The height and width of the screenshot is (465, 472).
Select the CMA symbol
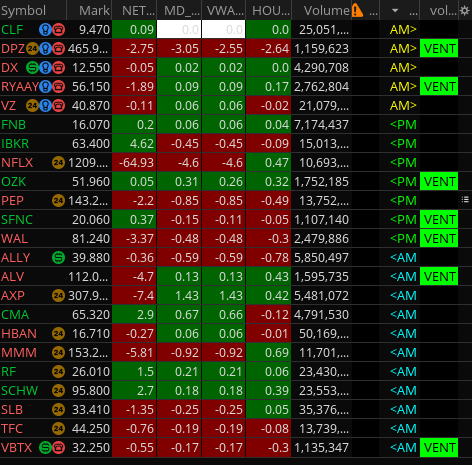(x=15, y=315)
